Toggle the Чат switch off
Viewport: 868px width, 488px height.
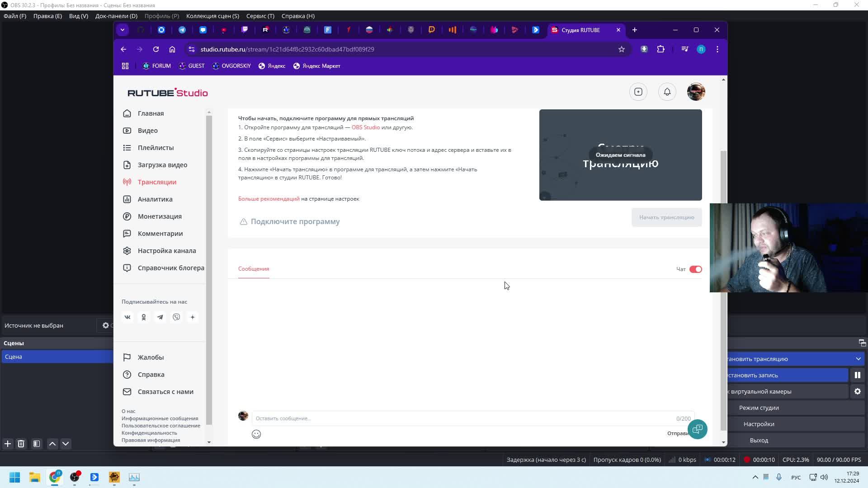pyautogui.click(x=695, y=269)
